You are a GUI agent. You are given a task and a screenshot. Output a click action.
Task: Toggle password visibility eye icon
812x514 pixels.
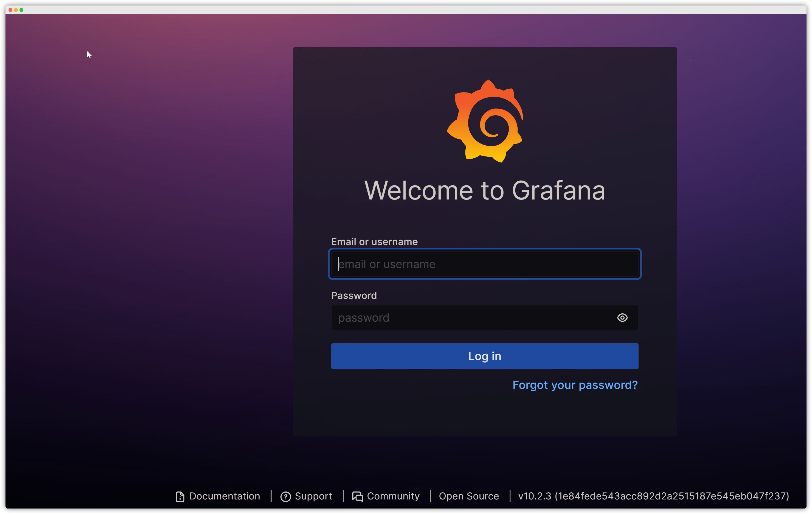pos(622,317)
